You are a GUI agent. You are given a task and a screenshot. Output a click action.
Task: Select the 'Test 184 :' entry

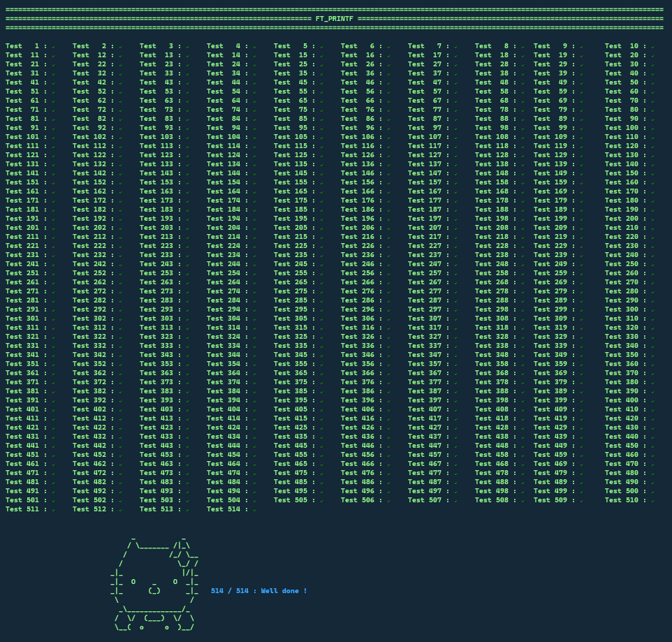coord(227,210)
